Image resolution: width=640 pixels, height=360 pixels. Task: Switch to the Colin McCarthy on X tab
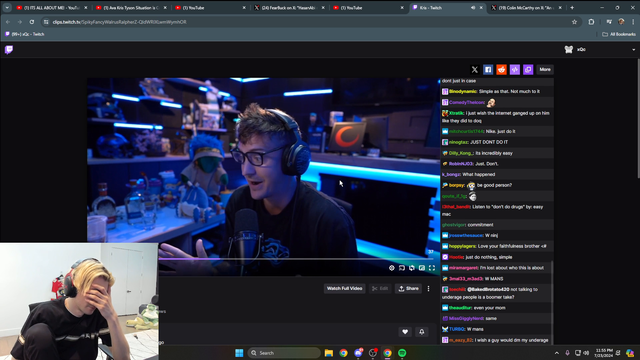click(x=527, y=8)
